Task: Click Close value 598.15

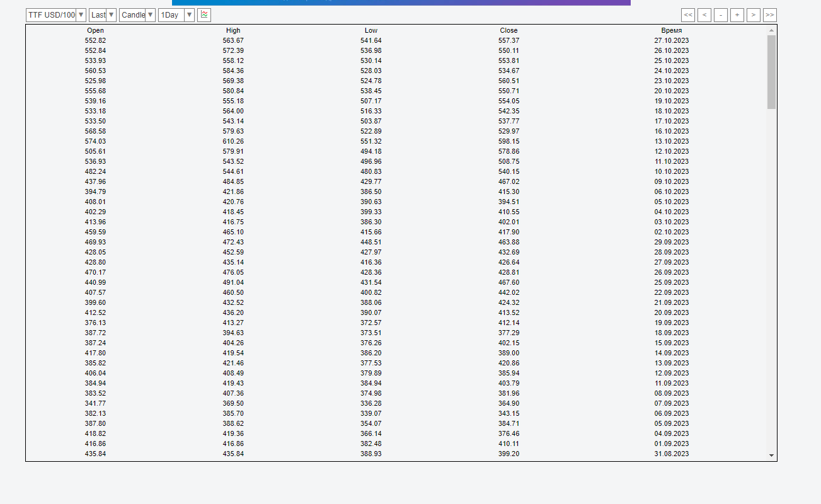Action: (x=509, y=141)
